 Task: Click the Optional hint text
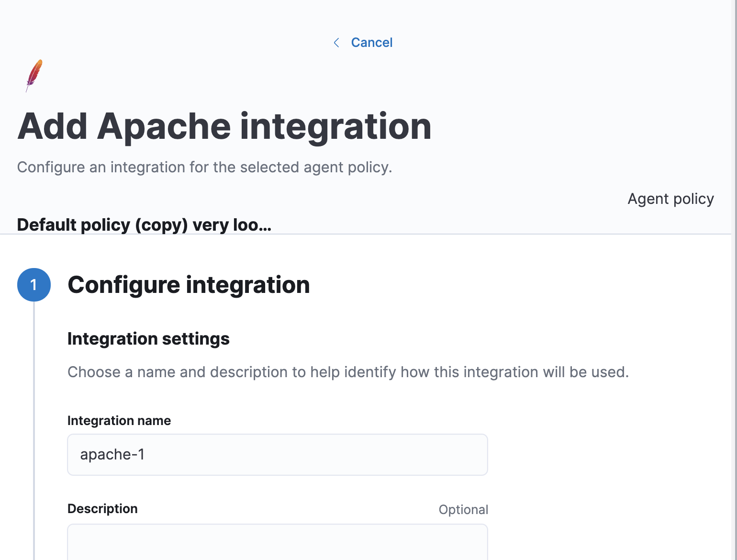pyautogui.click(x=463, y=510)
